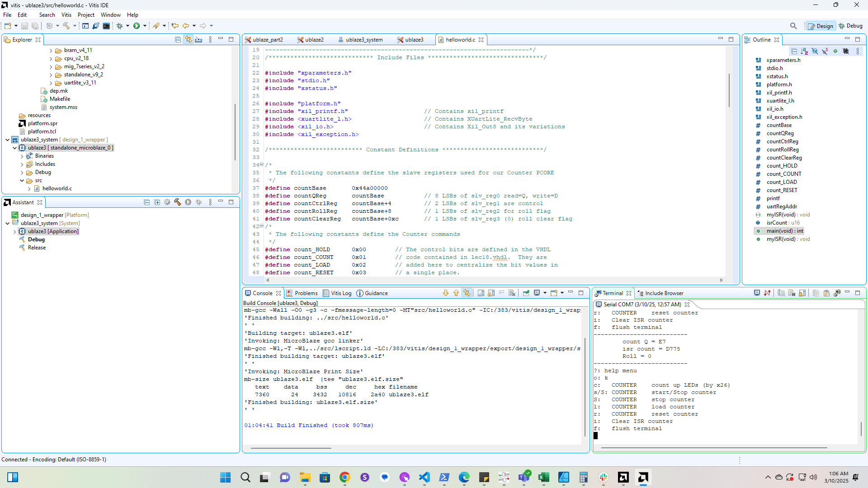Click Disconnect icon in Terminal panel

point(767,293)
